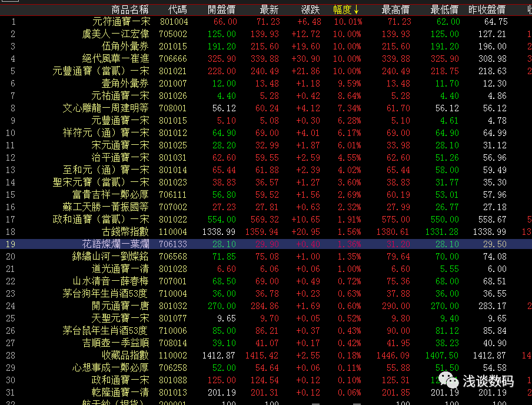Select the row 文心雕龍—周建明等

(x=266, y=108)
